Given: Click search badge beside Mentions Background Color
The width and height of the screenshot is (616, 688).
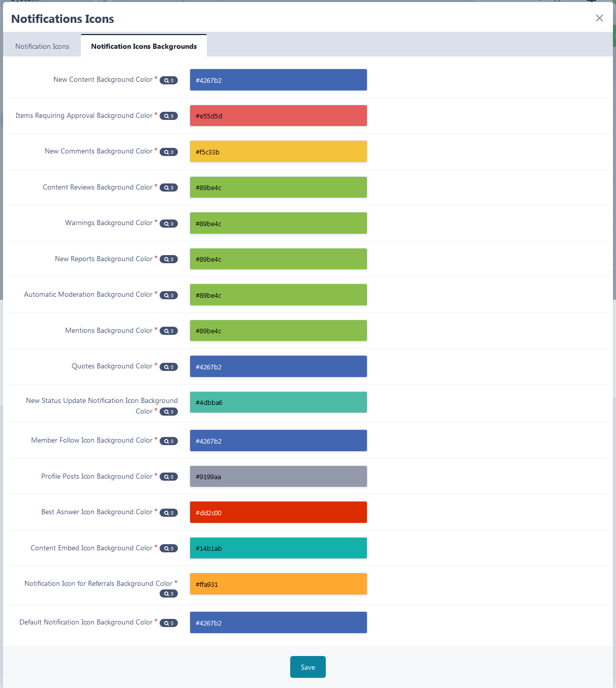Looking at the screenshot, I should click(x=169, y=331).
